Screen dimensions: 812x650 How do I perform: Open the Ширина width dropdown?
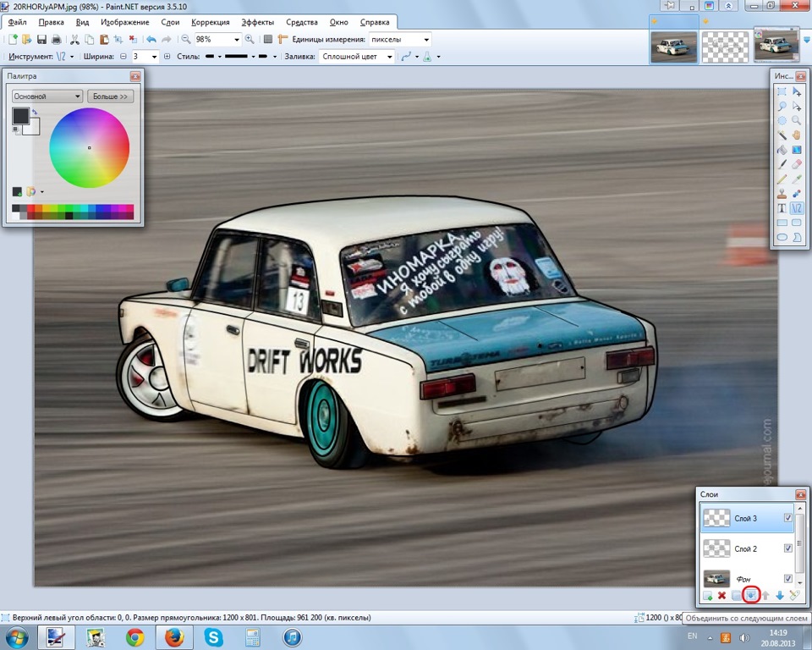click(x=154, y=57)
